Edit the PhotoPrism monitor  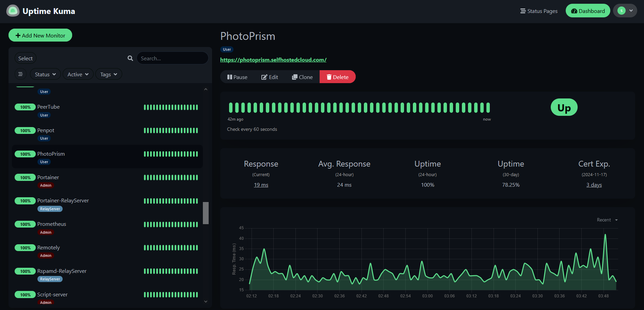click(x=270, y=77)
